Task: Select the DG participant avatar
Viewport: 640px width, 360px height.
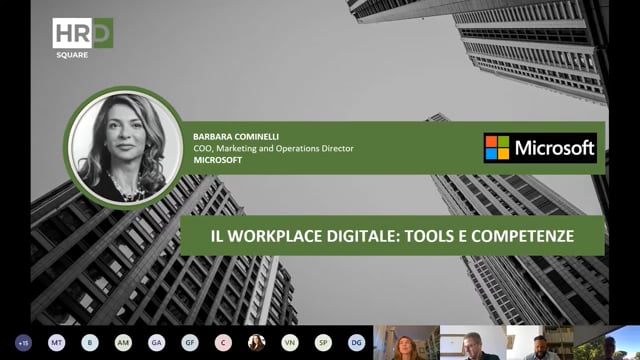Action: [x=356, y=343]
